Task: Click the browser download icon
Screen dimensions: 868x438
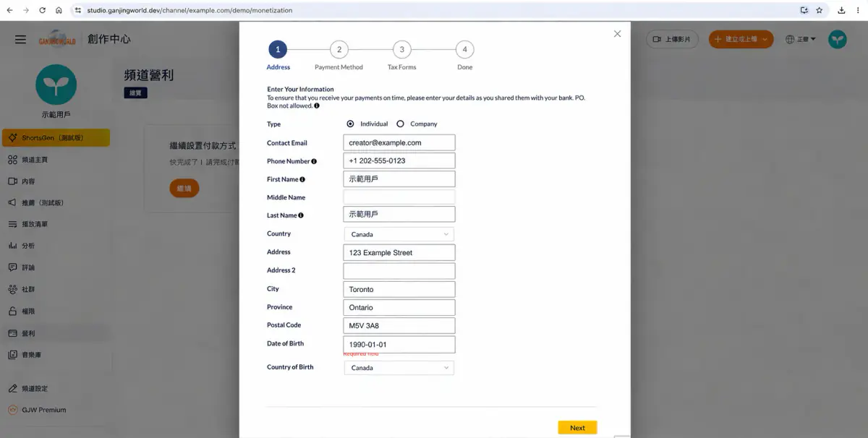Action: click(842, 11)
